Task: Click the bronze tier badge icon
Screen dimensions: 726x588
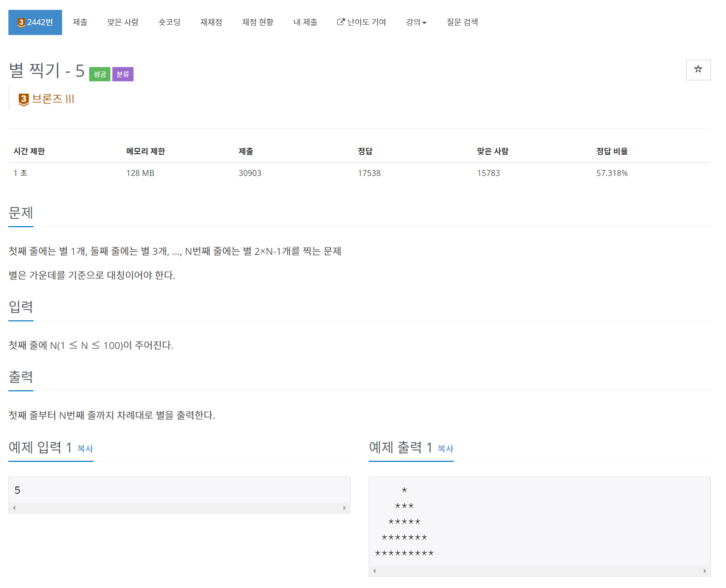Action: tap(23, 100)
